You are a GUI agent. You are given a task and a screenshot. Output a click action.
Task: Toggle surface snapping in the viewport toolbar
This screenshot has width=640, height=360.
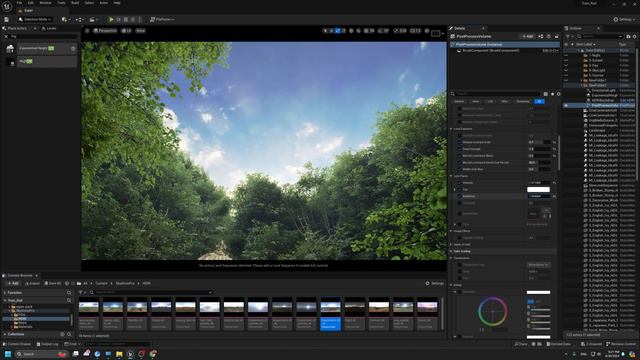tap(358, 31)
